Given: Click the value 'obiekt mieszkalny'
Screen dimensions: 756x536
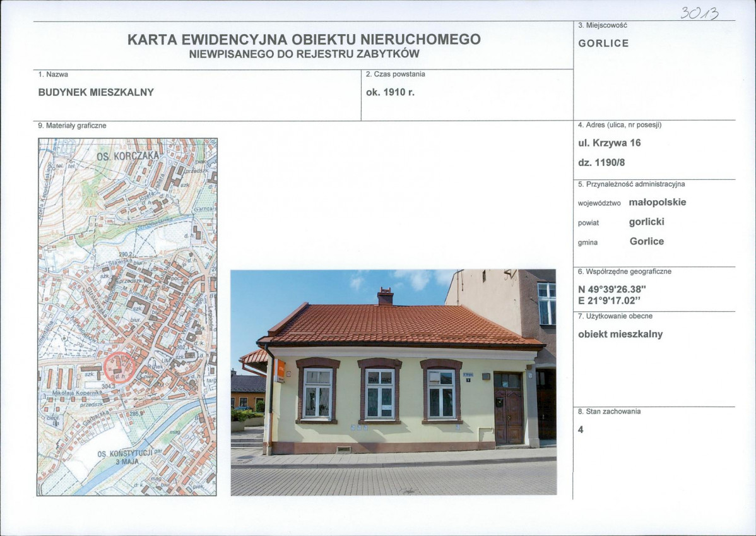Looking at the screenshot, I should (x=620, y=335).
